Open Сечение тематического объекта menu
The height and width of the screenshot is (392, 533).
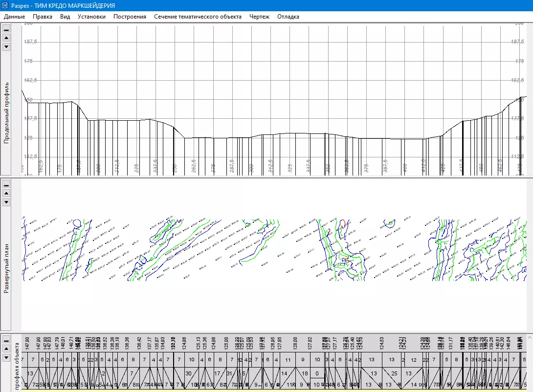click(x=198, y=17)
